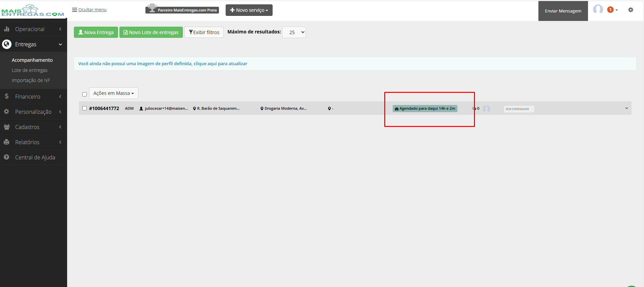The image size is (644, 287).
Task: Open the Máximo de resultados select showing 25
Action: (x=294, y=32)
